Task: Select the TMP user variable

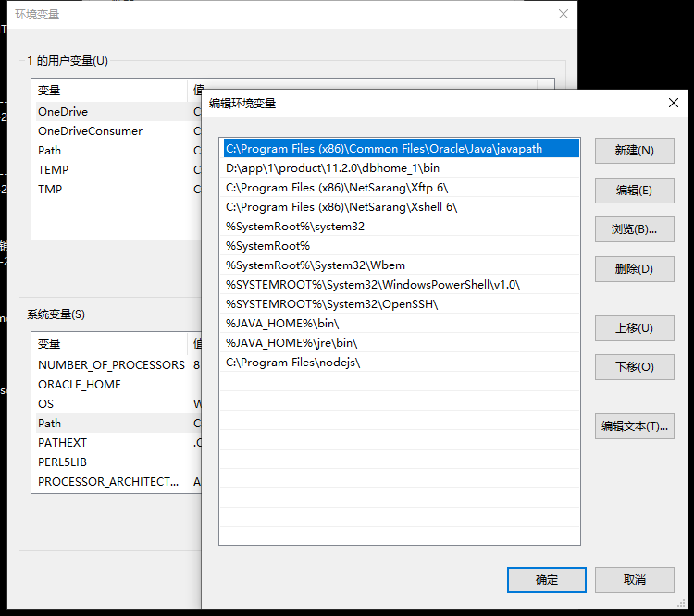Action: point(118,190)
